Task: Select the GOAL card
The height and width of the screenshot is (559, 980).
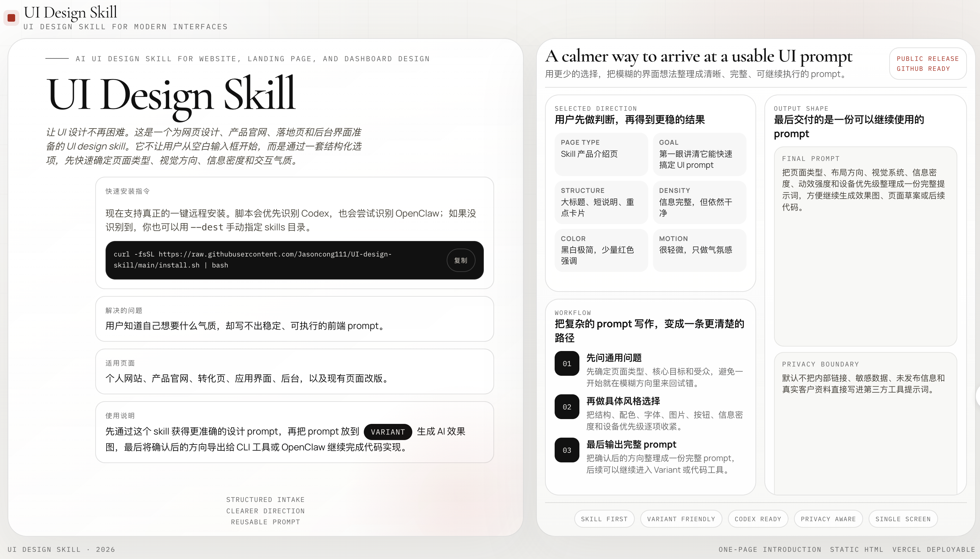Action: [x=699, y=154]
